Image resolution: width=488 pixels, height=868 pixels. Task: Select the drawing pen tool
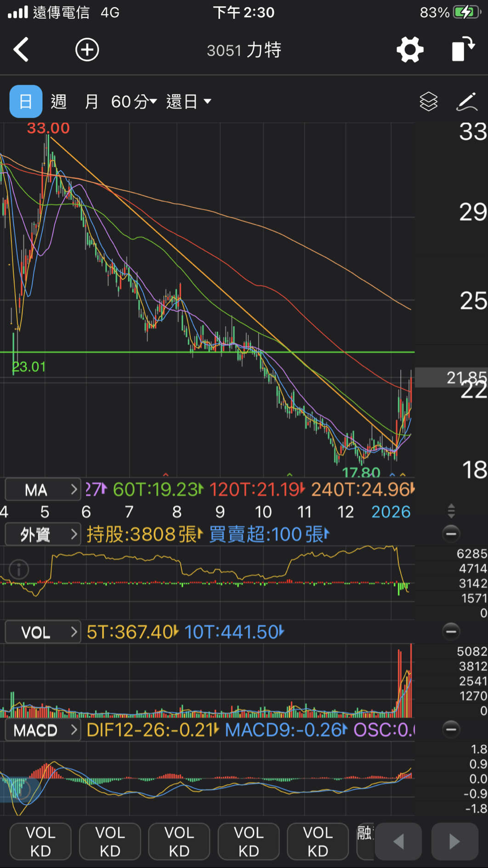click(x=467, y=102)
